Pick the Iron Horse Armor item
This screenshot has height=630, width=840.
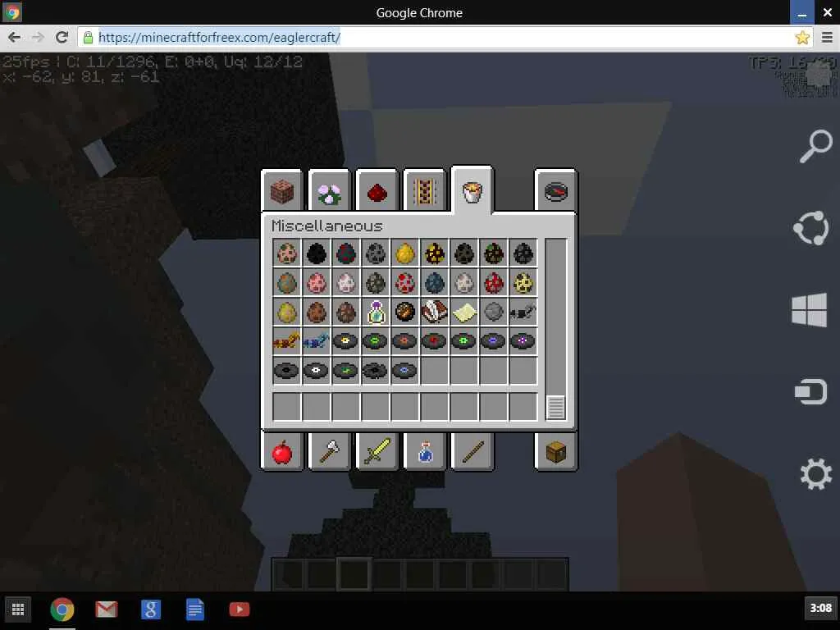pyautogui.click(x=523, y=312)
